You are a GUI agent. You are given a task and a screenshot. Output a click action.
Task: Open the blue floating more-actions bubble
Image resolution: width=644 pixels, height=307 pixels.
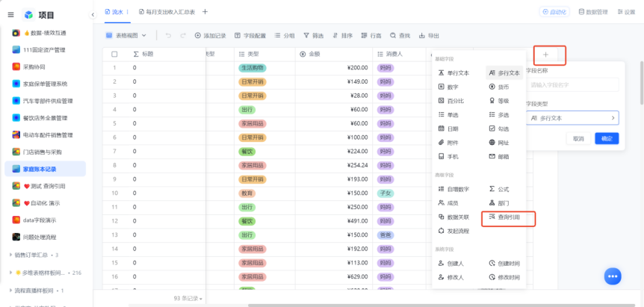click(613, 276)
